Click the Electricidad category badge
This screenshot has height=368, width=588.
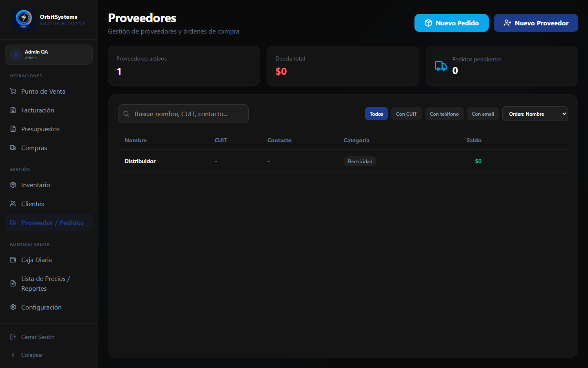tap(360, 161)
